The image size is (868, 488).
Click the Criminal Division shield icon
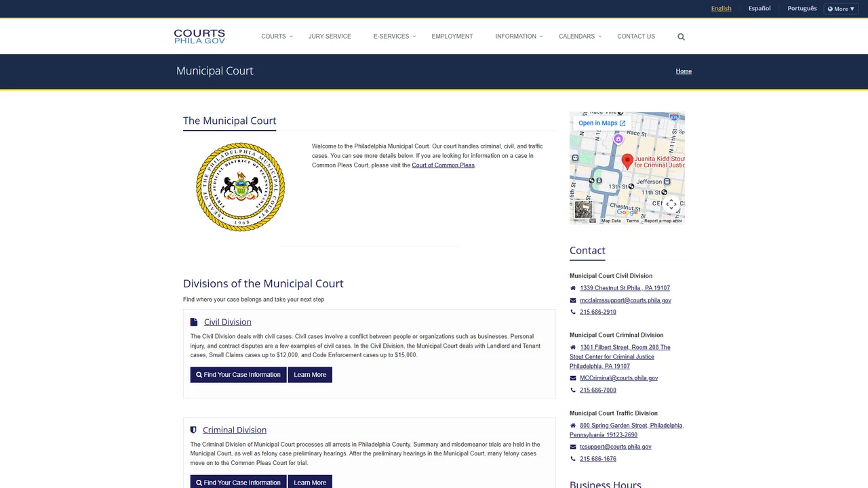point(193,430)
